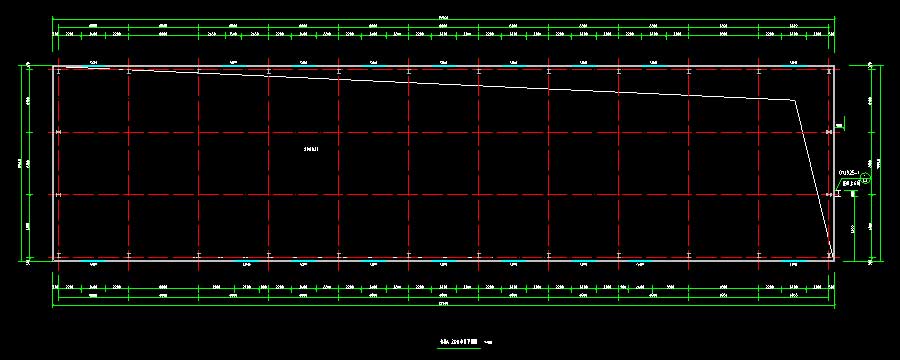The width and height of the screenshot is (900, 360).
Task: Click the I-beam column symbol at top-left corner
Action: point(59,71)
